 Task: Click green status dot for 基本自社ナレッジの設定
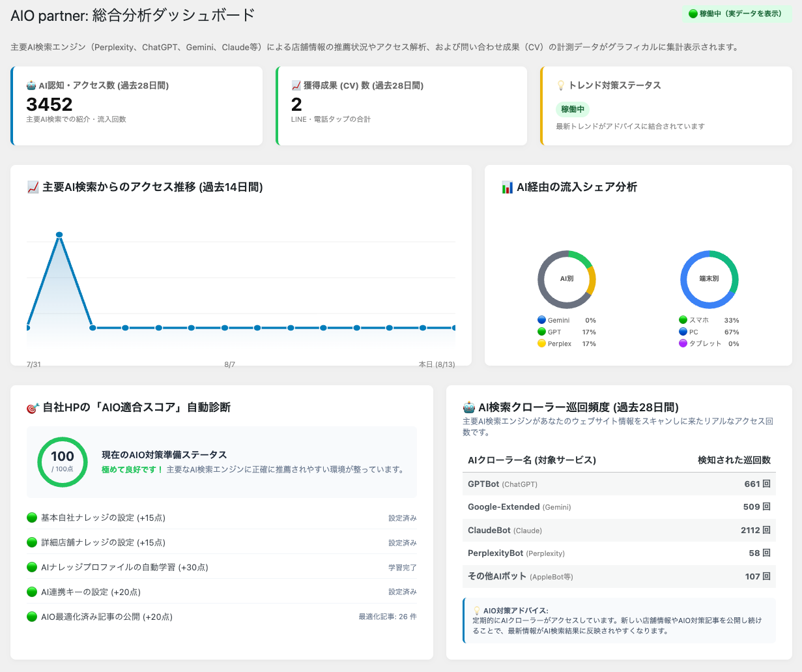point(32,518)
